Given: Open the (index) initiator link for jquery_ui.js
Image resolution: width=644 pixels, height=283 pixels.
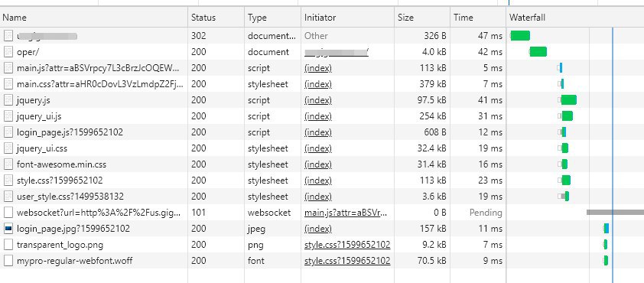Looking at the screenshot, I should (x=318, y=116).
